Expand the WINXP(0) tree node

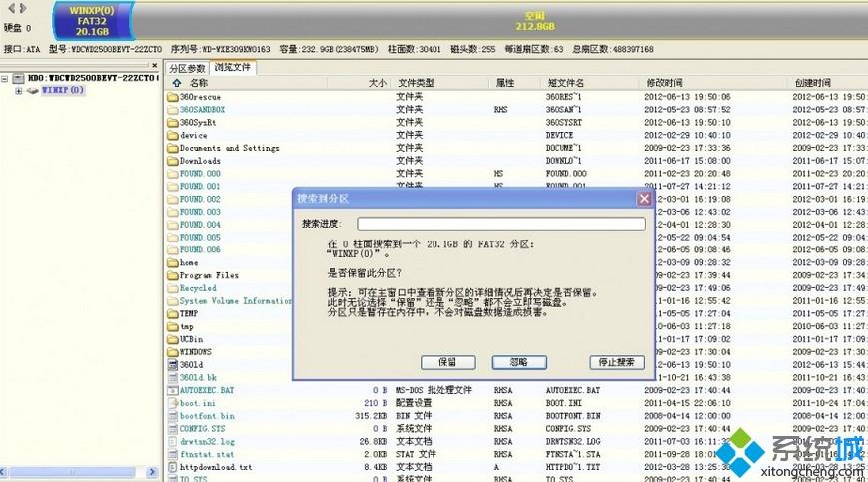coord(19,91)
